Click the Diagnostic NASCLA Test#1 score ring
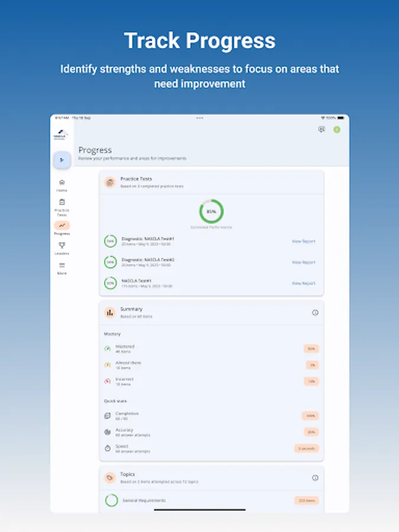Viewport: 399px width, 532px height. [111, 241]
